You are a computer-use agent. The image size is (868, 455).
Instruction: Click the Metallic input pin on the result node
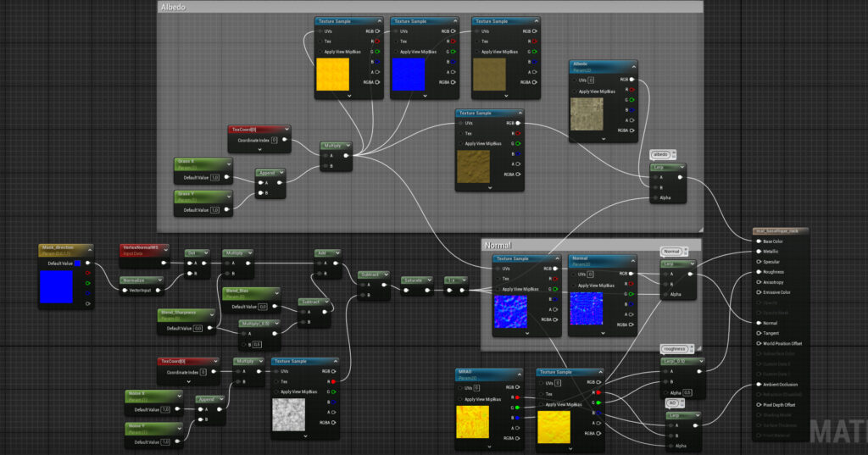[x=758, y=252]
